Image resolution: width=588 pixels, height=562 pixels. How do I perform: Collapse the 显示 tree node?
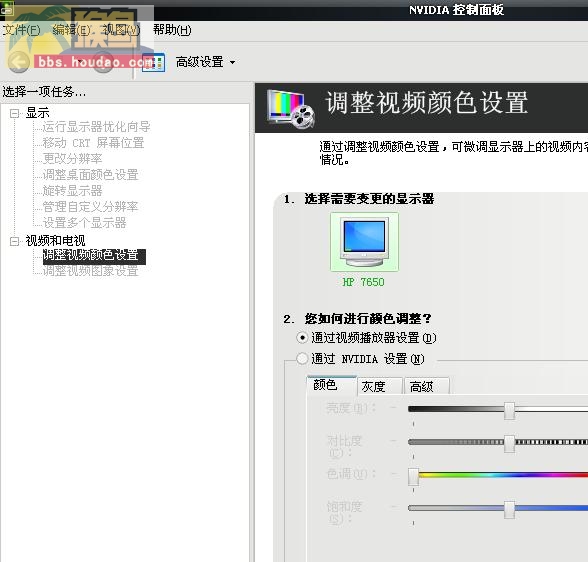tap(14, 113)
